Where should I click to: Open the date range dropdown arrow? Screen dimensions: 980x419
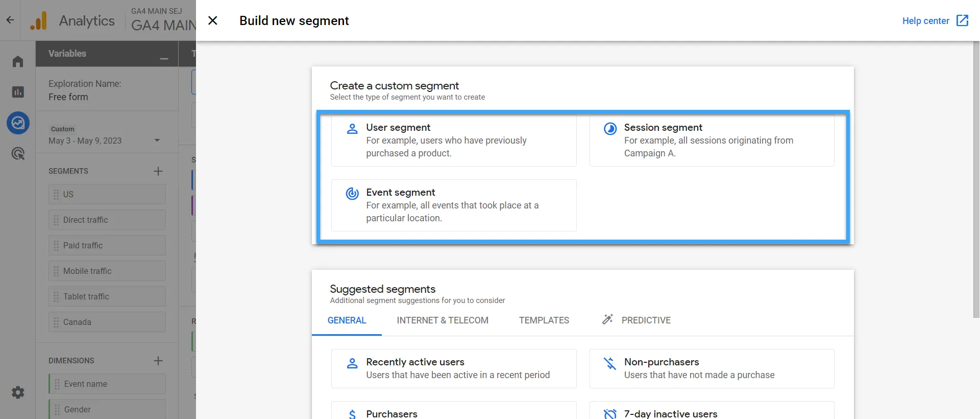pyautogui.click(x=157, y=140)
